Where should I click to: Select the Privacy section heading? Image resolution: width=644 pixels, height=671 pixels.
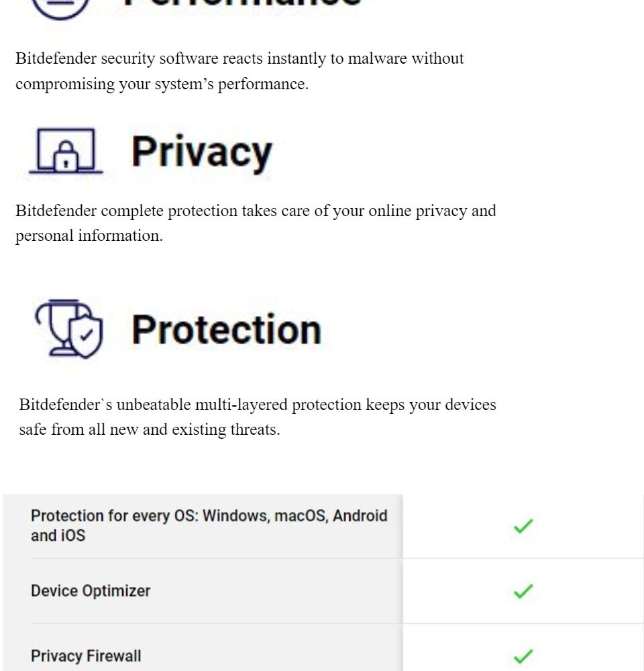click(201, 153)
